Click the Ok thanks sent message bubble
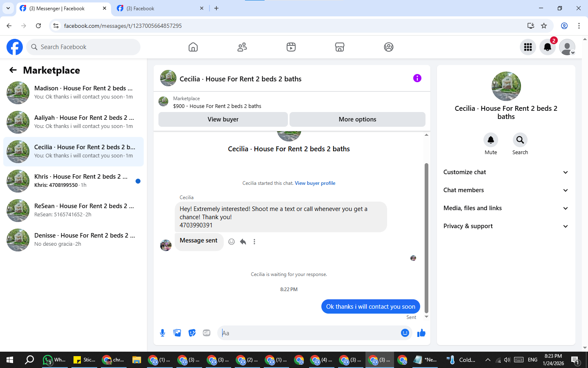This screenshot has width=588, height=368. (x=370, y=307)
